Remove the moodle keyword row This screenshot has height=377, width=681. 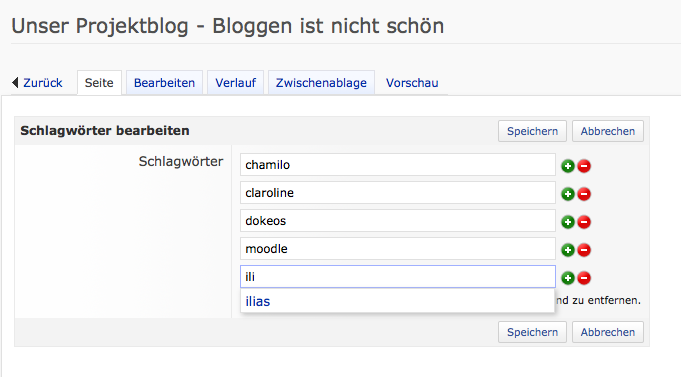[x=584, y=250]
